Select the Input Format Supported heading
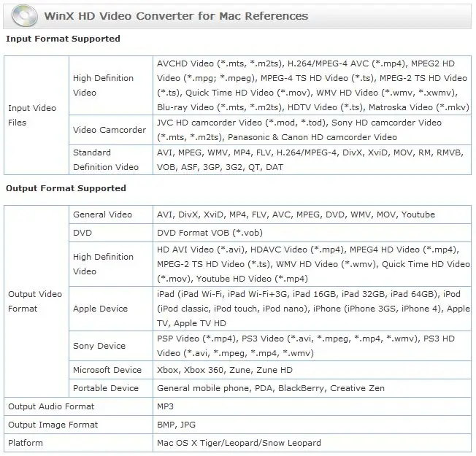The image size is (476, 456). click(63, 39)
